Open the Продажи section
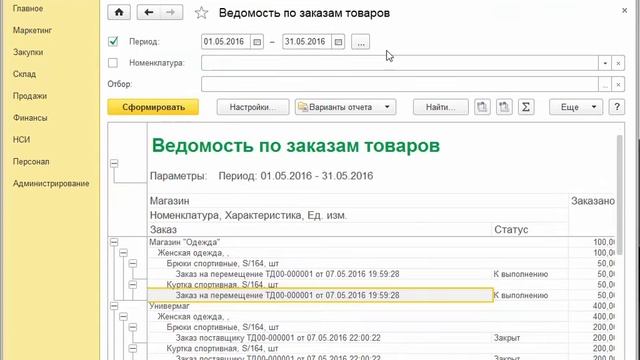This screenshot has height=360, width=640. click(30, 96)
